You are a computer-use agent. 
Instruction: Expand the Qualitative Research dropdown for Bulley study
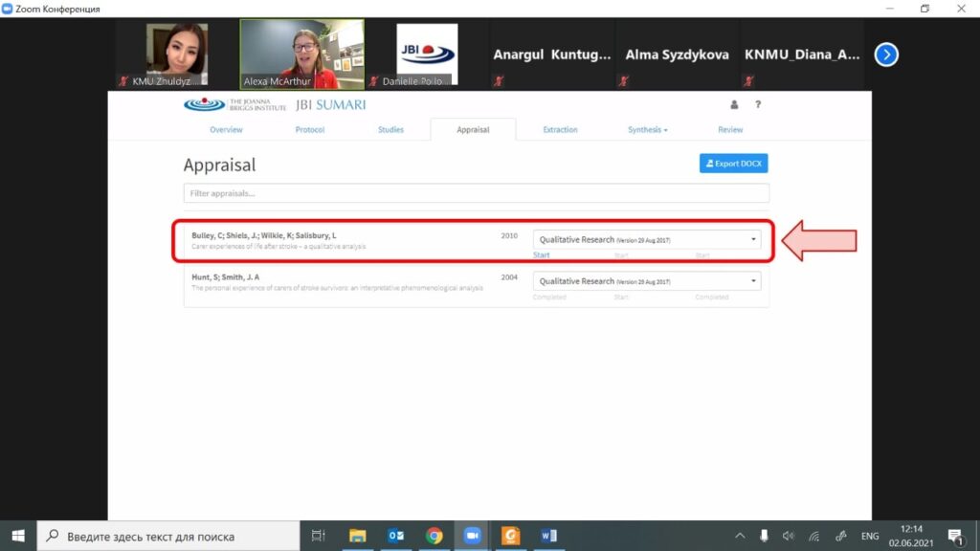click(x=647, y=240)
